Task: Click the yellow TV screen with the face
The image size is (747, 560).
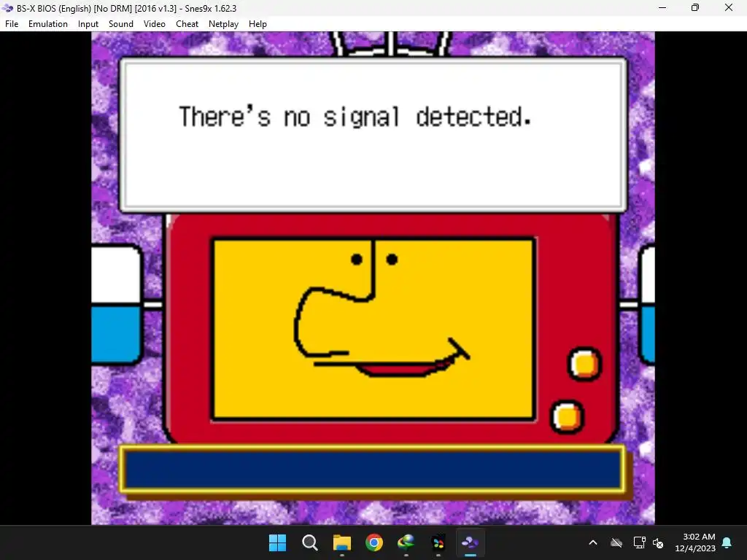Action: [x=374, y=329]
